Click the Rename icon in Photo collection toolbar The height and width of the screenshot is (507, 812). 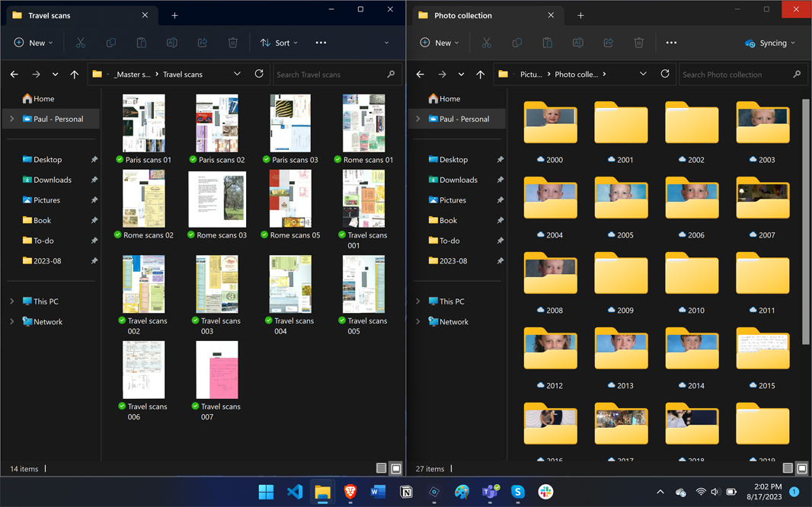pyautogui.click(x=578, y=43)
